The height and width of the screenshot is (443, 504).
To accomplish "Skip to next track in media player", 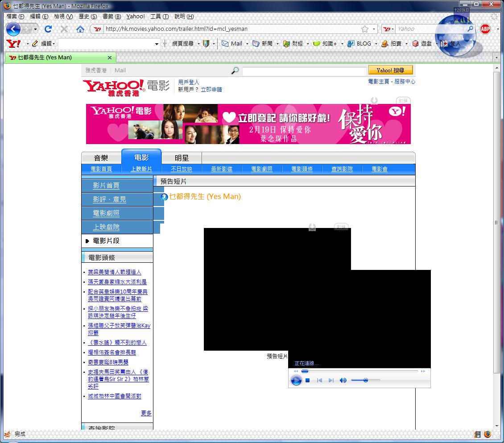I will point(331,380).
